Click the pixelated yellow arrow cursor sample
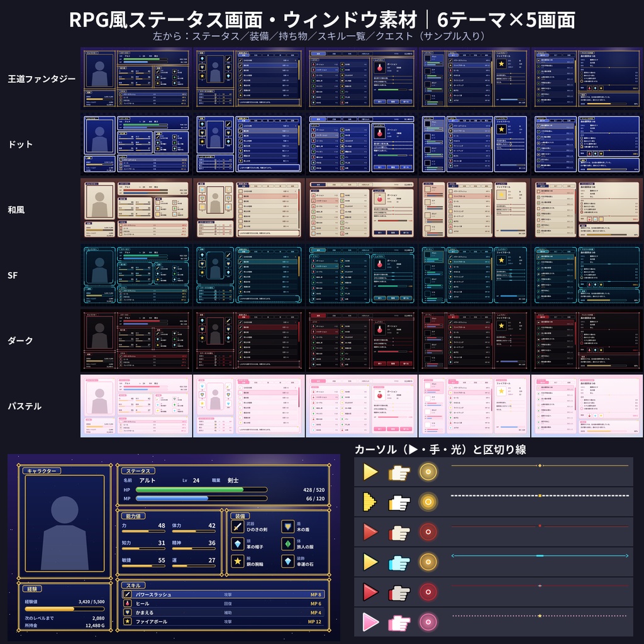644x644 pixels. 370,502
